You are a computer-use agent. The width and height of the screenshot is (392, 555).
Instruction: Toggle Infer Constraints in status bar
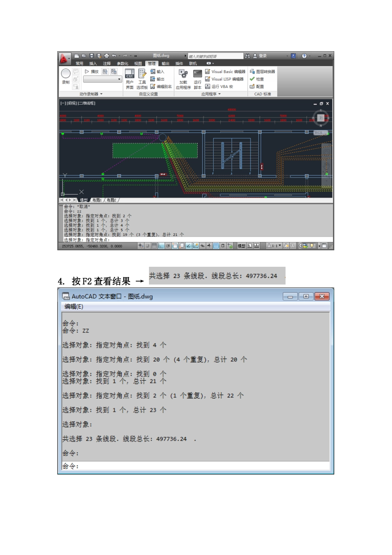click(140, 246)
